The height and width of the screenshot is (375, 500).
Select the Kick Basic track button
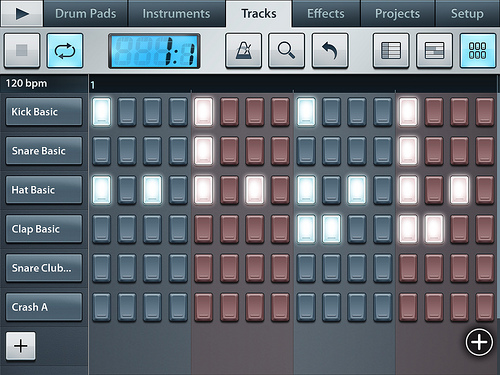pyautogui.click(x=44, y=112)
